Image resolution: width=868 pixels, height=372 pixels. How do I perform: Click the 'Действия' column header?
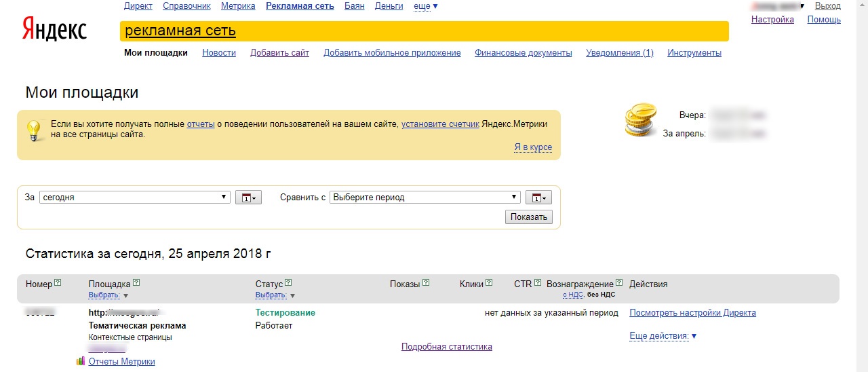point(649,284)
